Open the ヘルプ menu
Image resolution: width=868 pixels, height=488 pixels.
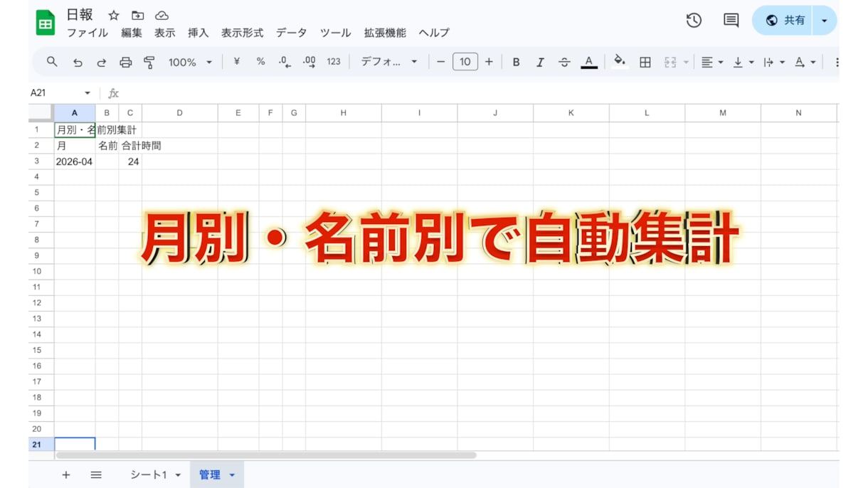434,33
